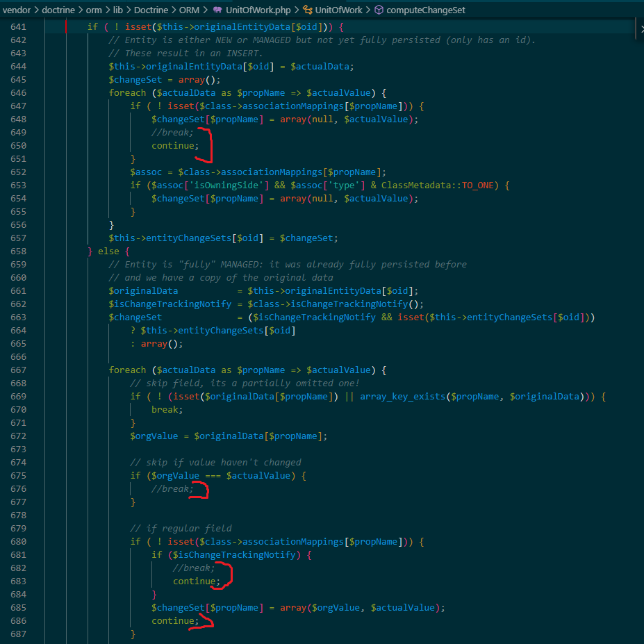Click the "continue;" statement on line 683
The height and width of the screenshot is (644, 644).
tap(197, 581)
